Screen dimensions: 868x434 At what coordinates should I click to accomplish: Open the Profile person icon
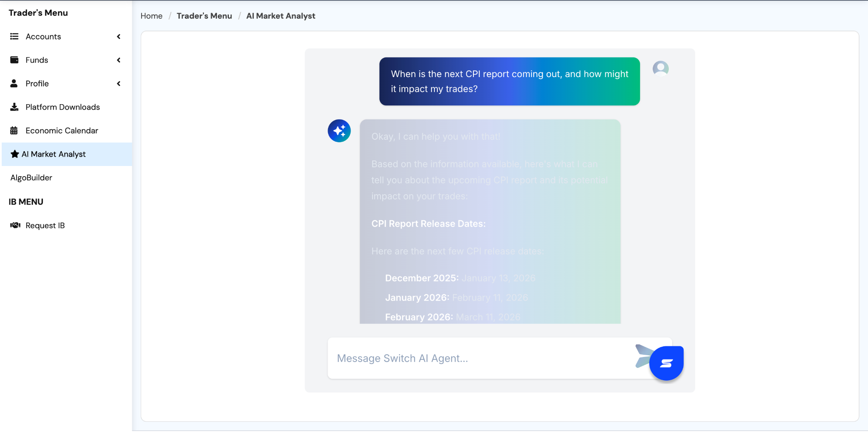tap(14, 83)
